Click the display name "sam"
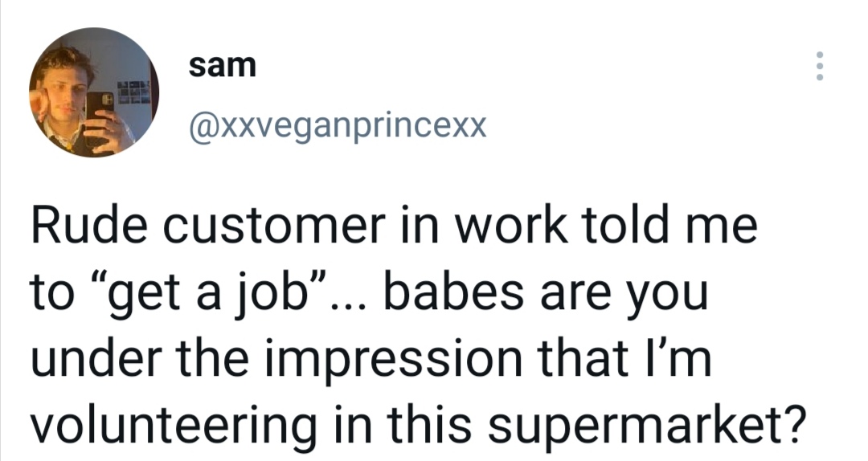This screenshot has height=461, width=868. (222, 65)
